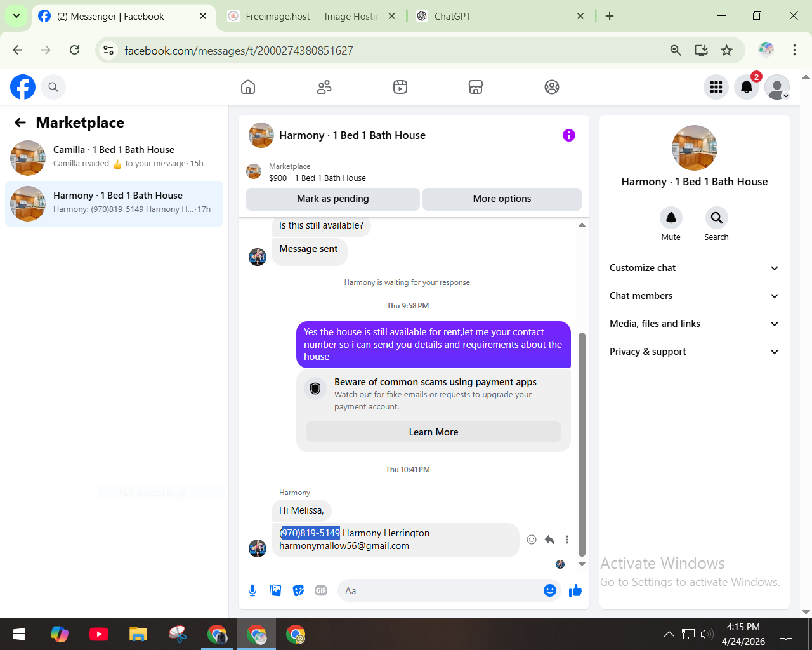The height and width of the screenshot is (650, 812).
Task: Bookmark this page with the star
Action: click(x=727, y=50)
